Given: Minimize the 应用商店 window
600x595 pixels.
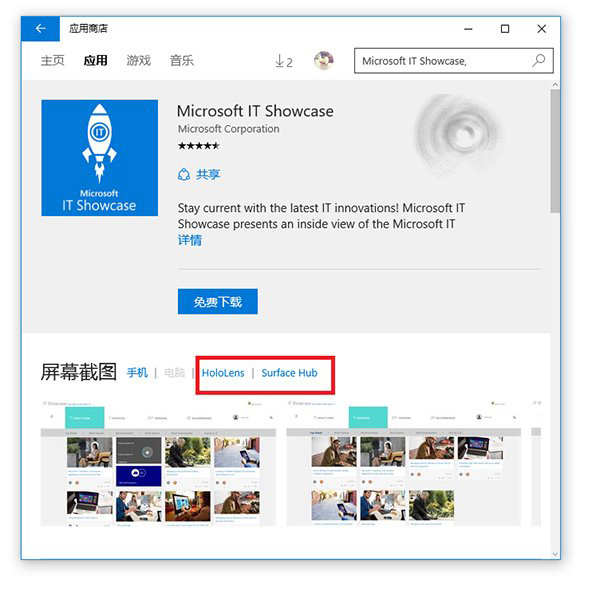Looking at the screenshot, I should coord(468,29).
